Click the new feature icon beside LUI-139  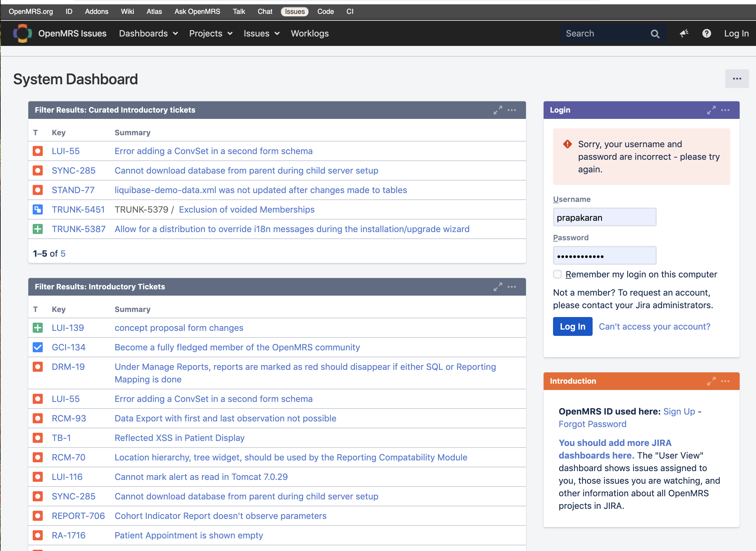tap(38, 328)
